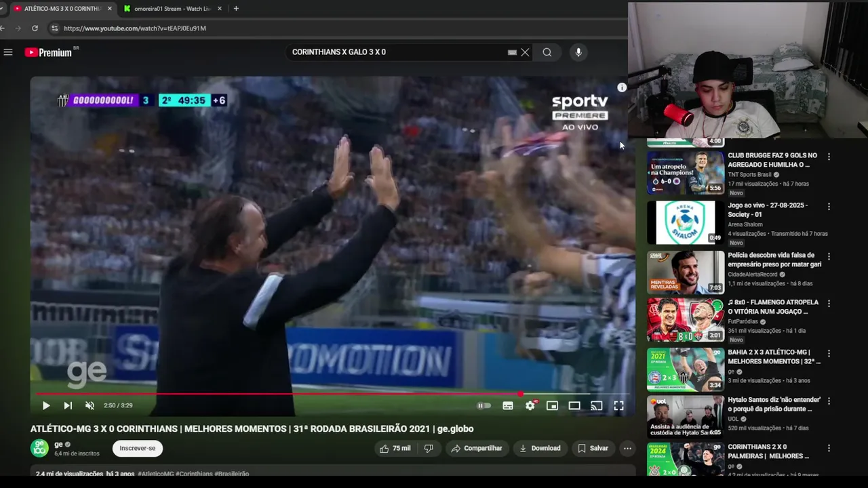
Task: Close the omoreira01 Stream tab
Action: pos(220,9)
